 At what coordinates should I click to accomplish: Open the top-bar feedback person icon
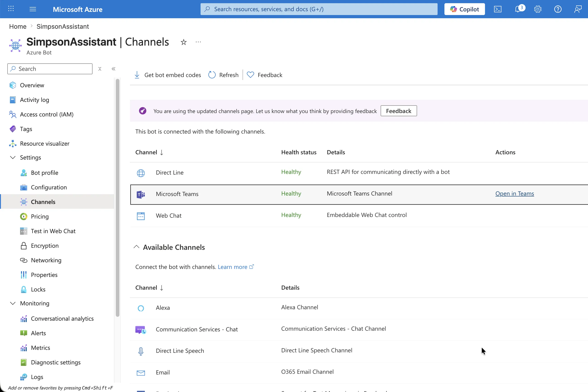click(578, 9)
